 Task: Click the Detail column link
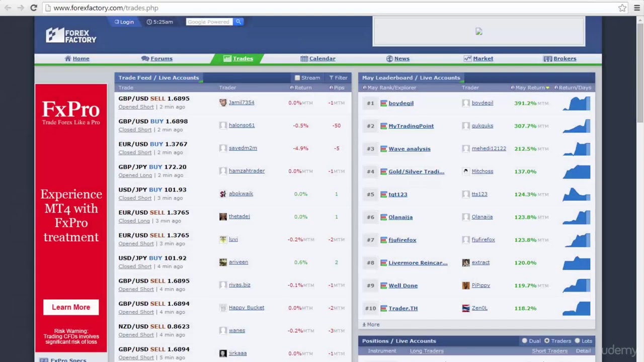click(x=583, y=351)
